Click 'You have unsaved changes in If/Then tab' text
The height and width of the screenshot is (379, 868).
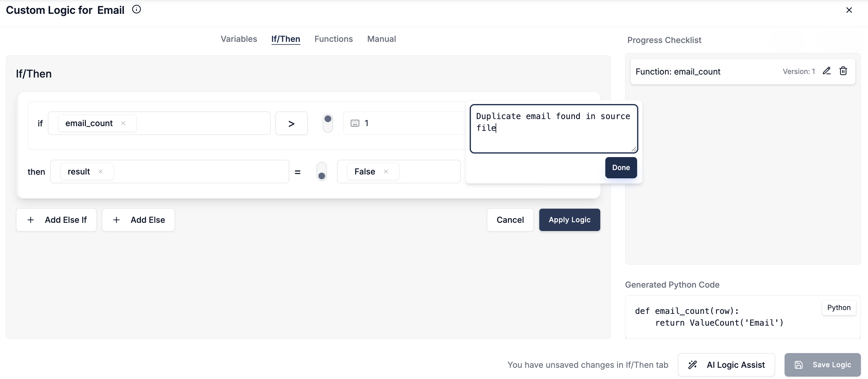point(588,365)
